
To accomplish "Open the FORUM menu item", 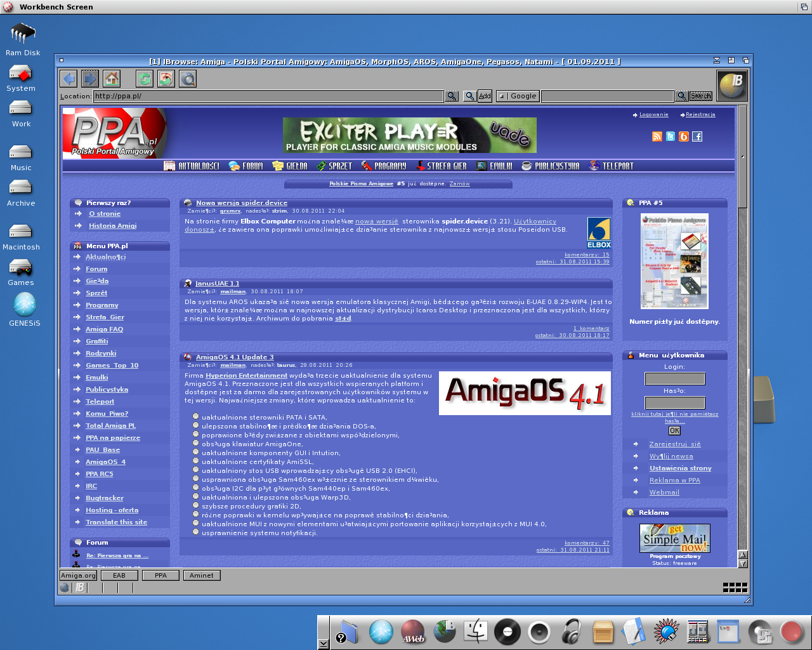I will 246,166.
